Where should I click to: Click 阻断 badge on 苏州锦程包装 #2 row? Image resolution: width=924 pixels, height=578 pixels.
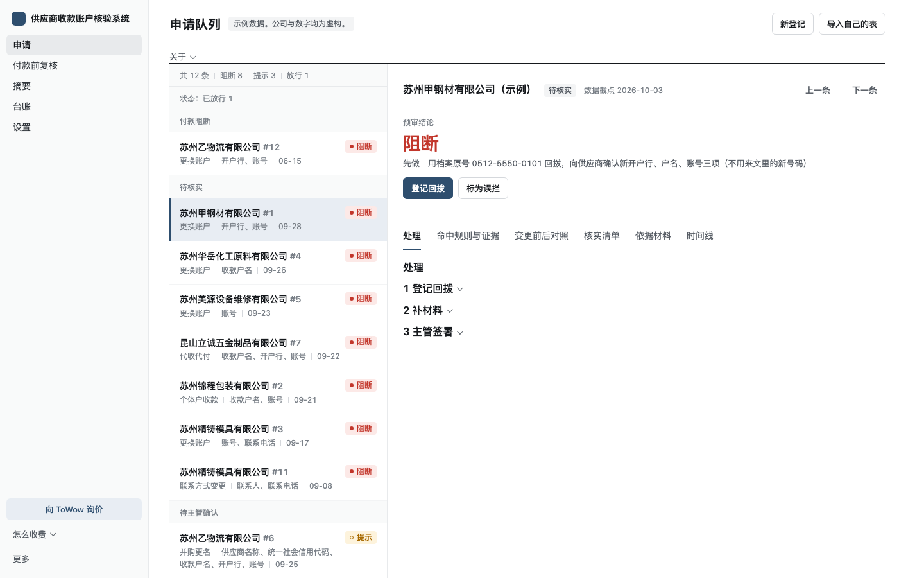point(361,385)
